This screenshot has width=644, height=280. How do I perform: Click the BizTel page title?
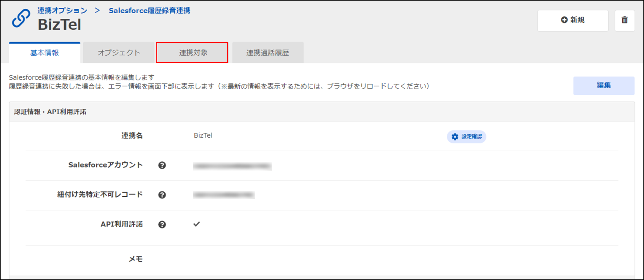click(x=59, y=24)
